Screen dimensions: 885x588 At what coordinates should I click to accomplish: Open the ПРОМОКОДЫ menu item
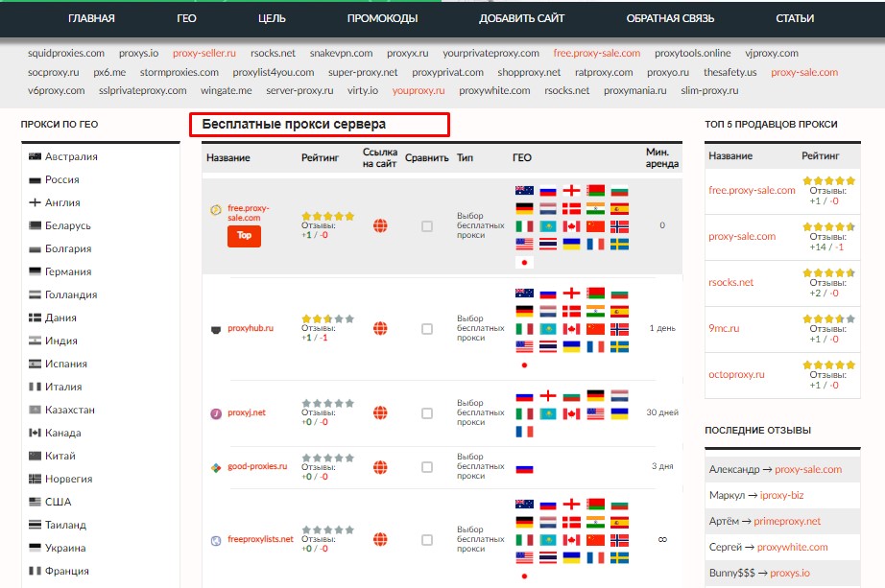383,18
